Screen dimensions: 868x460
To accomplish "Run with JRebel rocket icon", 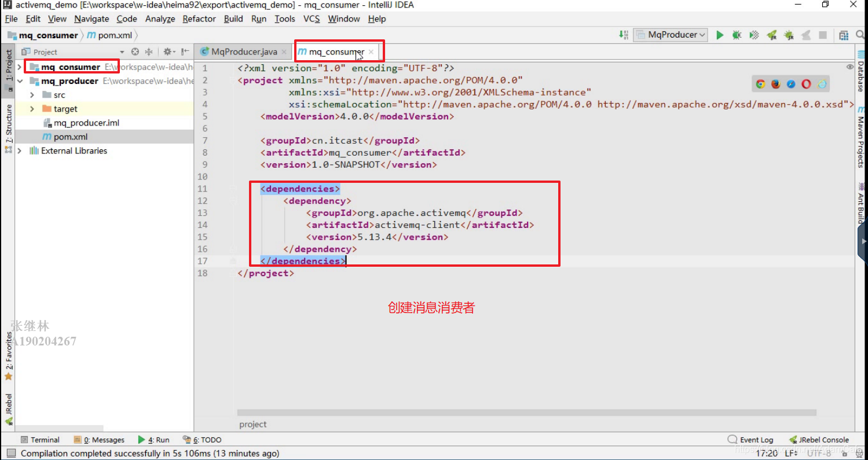I will (x=771, y=35).
